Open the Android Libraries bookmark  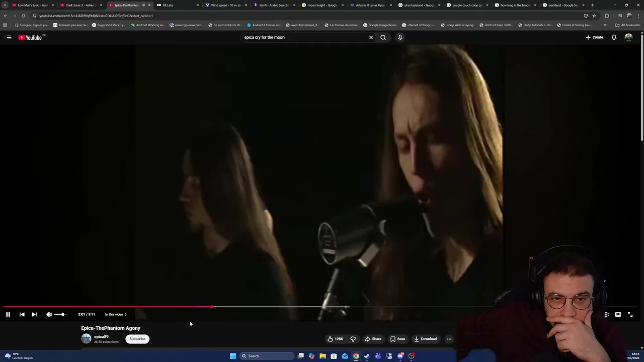coord(264,25)
